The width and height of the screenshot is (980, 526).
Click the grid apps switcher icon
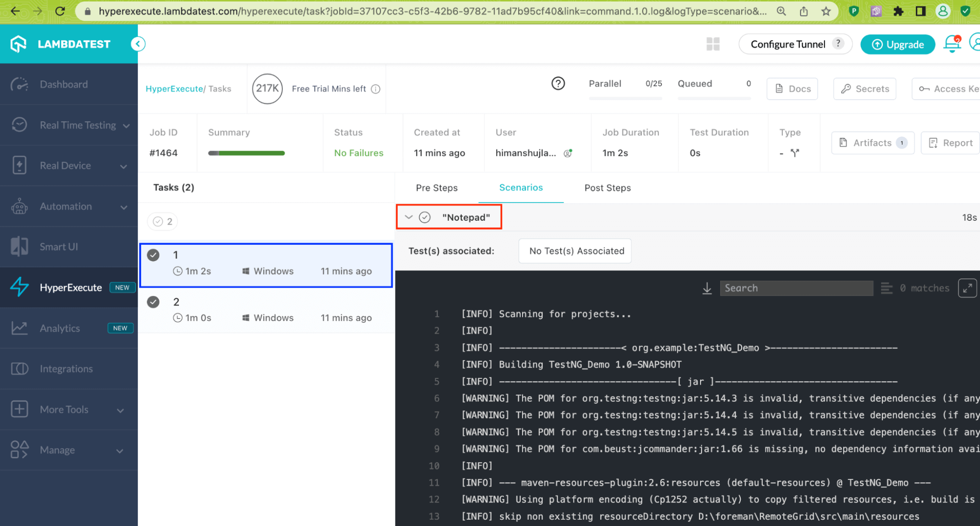pos(713,44)
